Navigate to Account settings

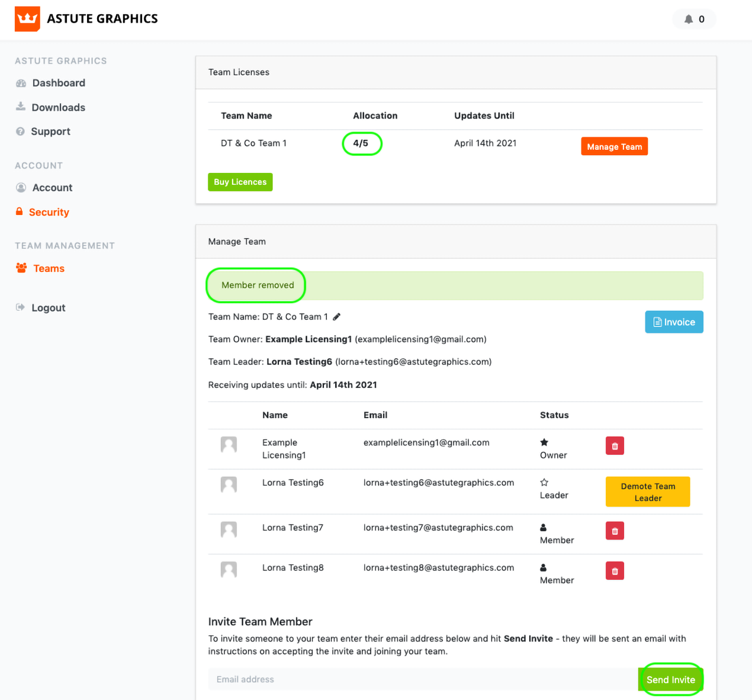click(x=52, y=188)
